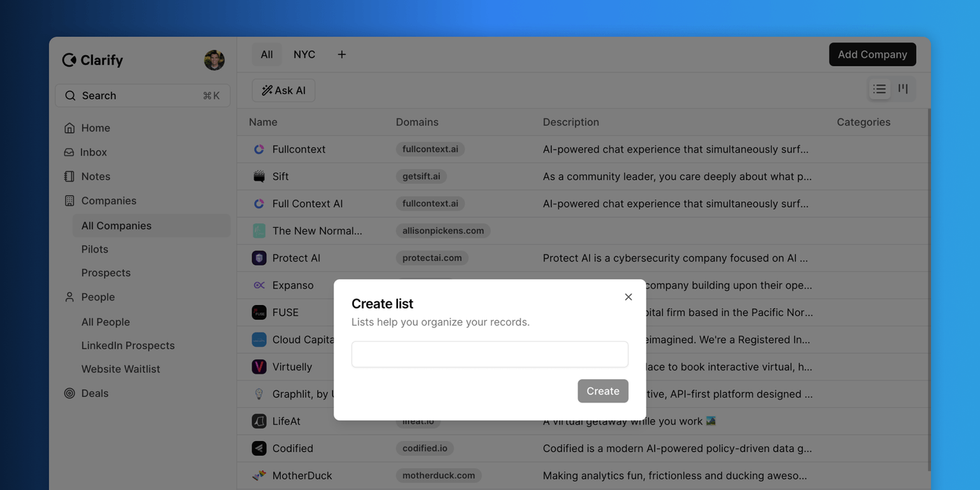Viewport: 980px width, 490px height.
Task: Click the People person icon
Action: [x=70, y=297]
